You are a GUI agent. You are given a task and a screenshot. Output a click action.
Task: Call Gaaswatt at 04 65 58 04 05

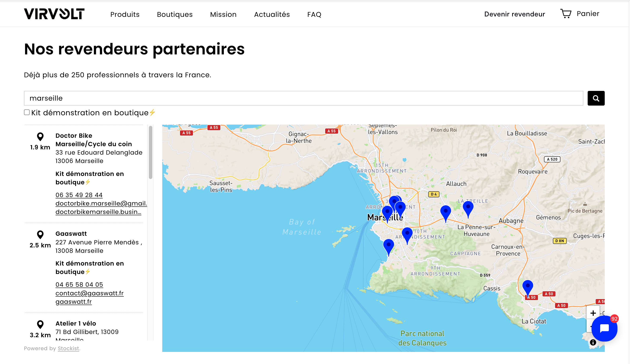79,285
